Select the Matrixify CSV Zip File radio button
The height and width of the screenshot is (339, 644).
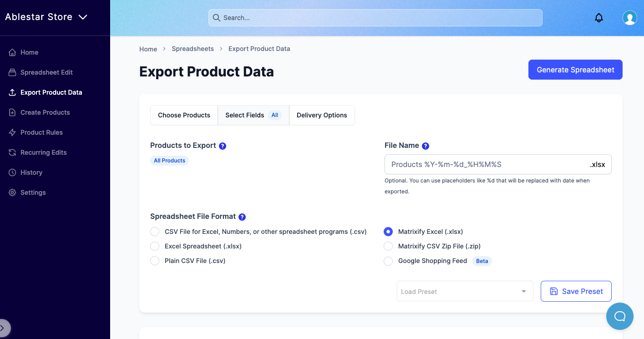388,246
